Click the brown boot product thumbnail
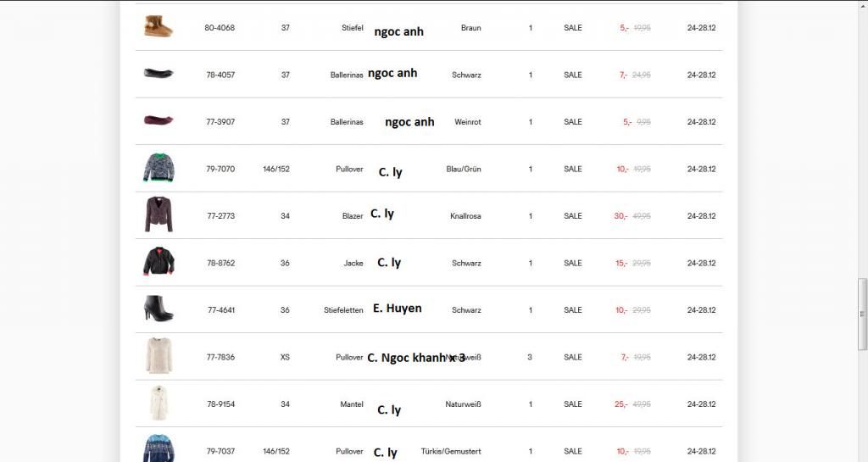The height and width of the screenshot is (462, 868). [158, 27]
